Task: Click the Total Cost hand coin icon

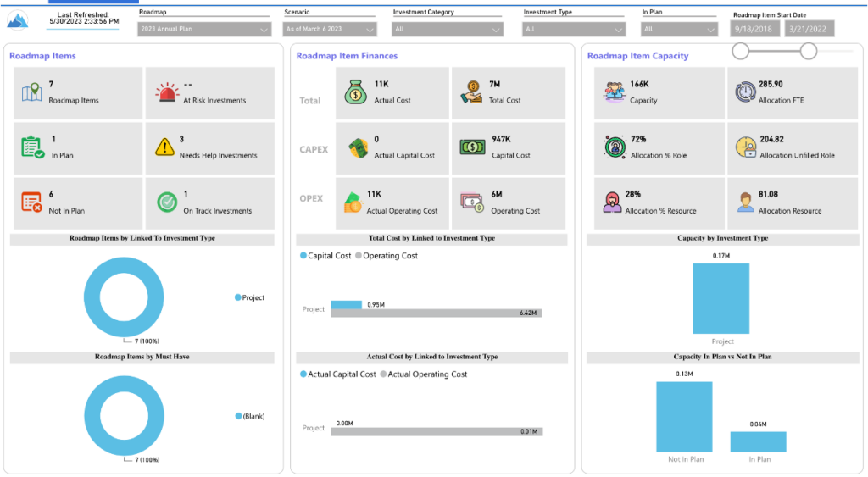Action: pyautogui.click(x=471, y=92)
